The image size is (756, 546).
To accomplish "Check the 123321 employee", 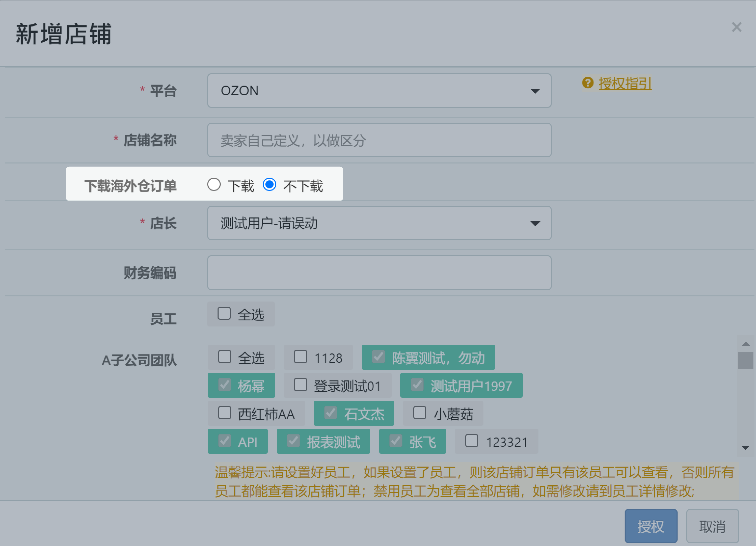I will tap(472, 441).
